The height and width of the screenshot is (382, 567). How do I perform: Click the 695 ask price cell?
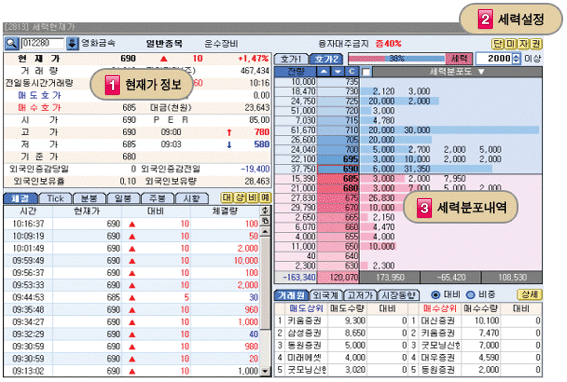coord(338,159)
